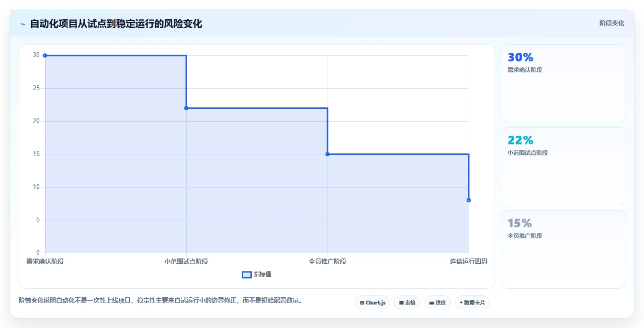Select the 22% 小范围试点阶段 card
This screenshot has width=644, height=328.
[x=563, y=166]
